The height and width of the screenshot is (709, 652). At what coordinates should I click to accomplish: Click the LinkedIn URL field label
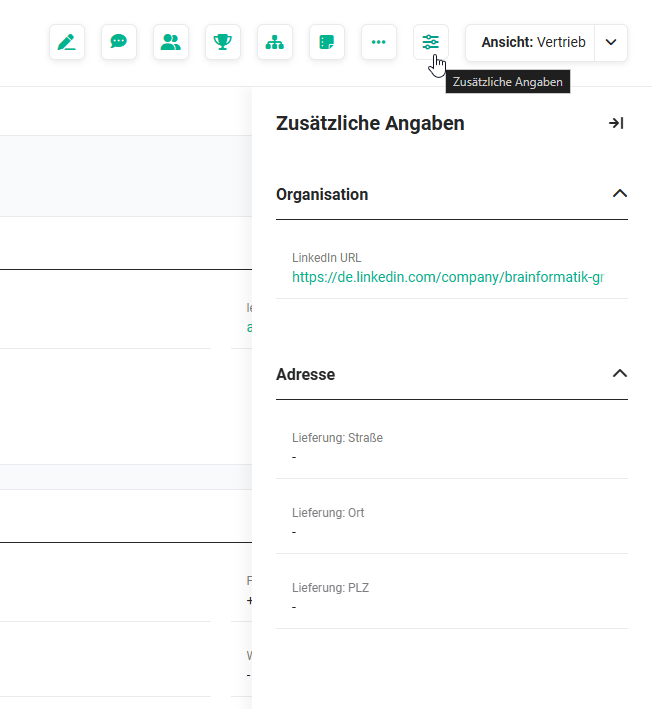point(326,258)
